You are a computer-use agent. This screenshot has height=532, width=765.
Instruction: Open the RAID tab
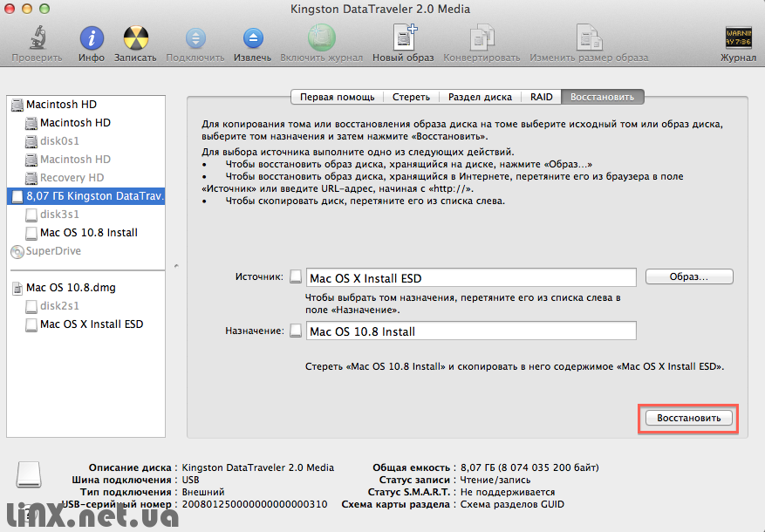542,97
